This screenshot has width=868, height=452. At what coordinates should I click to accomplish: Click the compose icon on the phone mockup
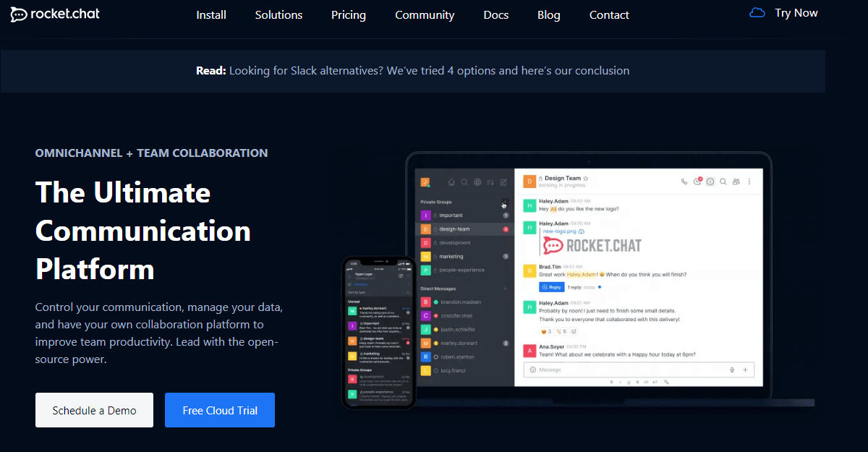click(x=401, y=276)
